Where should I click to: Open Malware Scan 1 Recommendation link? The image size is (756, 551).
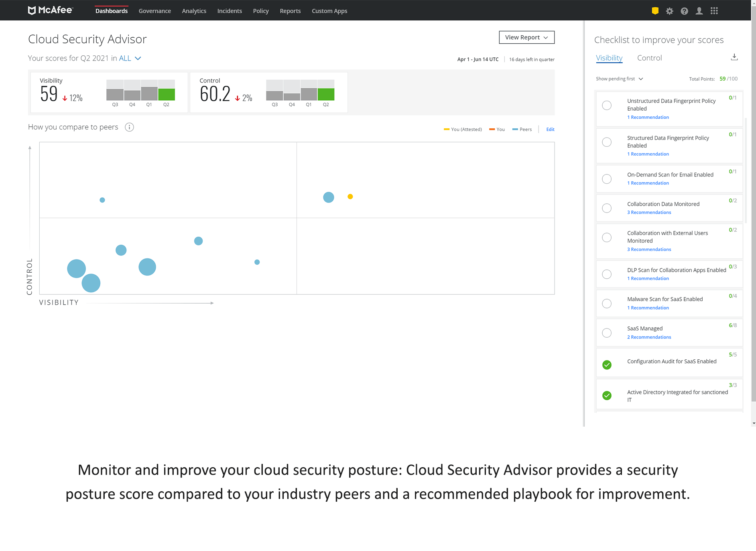648,308
